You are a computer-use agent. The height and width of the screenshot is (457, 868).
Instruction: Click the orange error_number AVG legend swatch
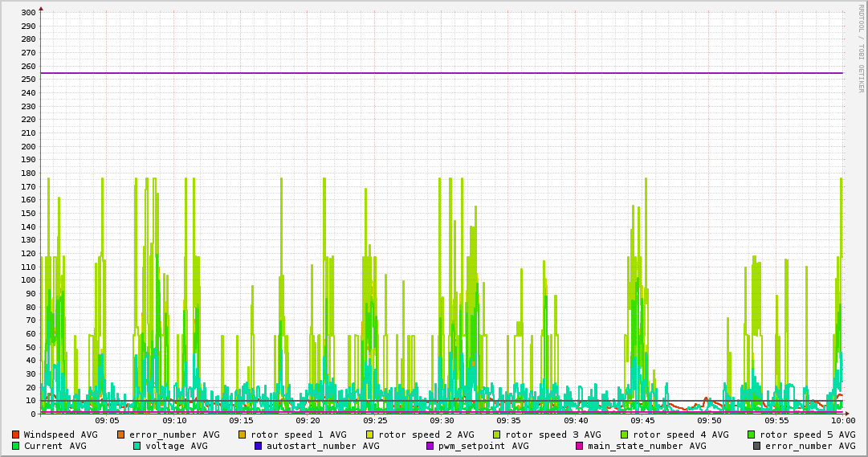tap(121, 435)
